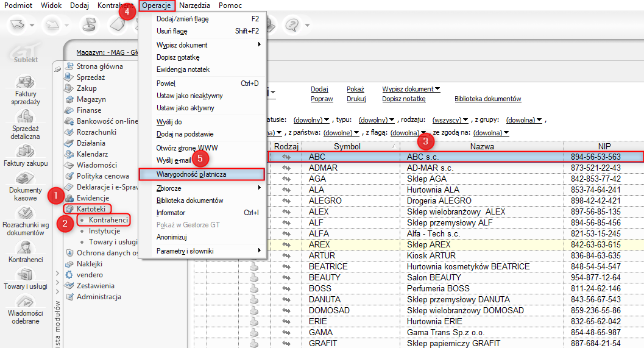Open the rodzaju (wszyscy) filter dropdown
This screenshot has height=348, width=644.
450,120
